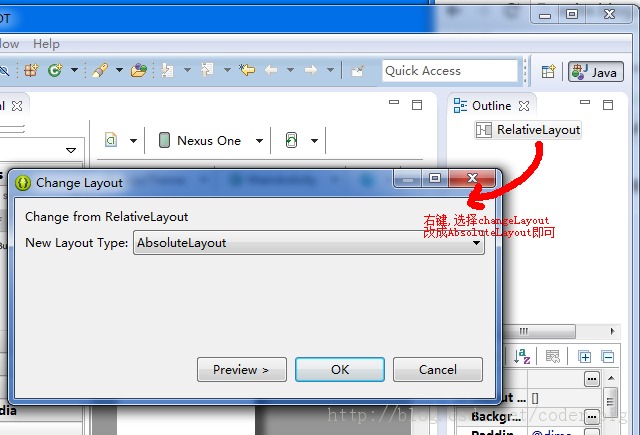Click the Outline horizontal scrollbar thumb
This screenshot has height=435, width=640.
[538, 331]
